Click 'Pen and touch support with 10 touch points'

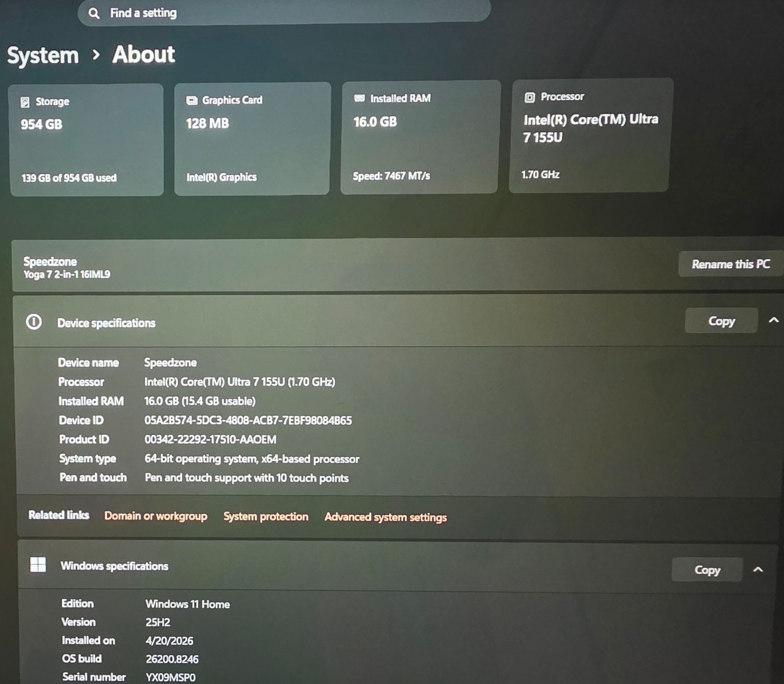pyautogui.click(x=246, y=478)
